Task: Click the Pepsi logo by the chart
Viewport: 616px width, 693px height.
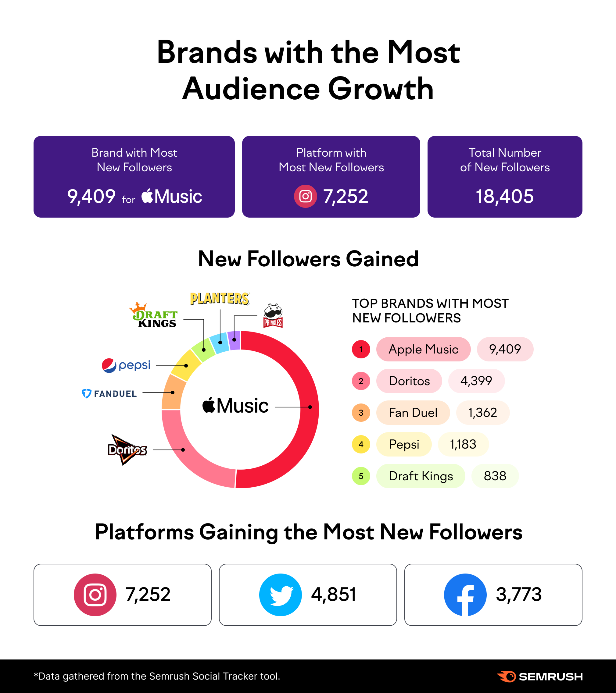Action: (x=126, y=365)
